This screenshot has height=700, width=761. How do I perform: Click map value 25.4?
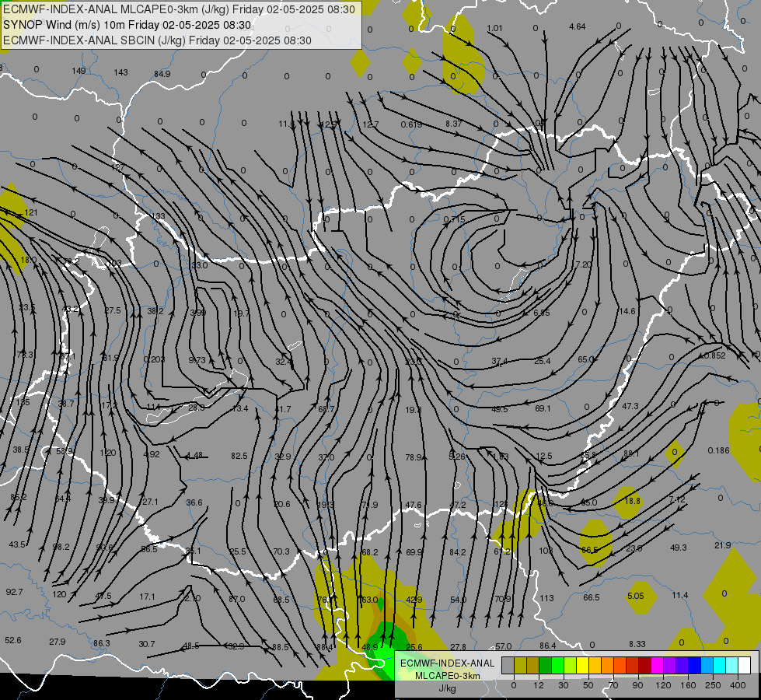(542, 361)
